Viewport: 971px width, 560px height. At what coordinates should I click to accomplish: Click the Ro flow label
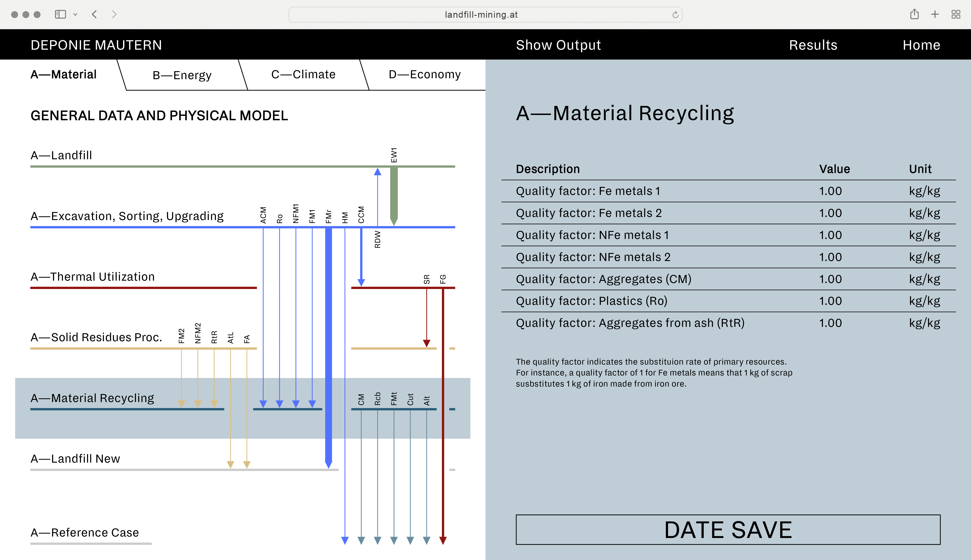(x=280, y=219)
